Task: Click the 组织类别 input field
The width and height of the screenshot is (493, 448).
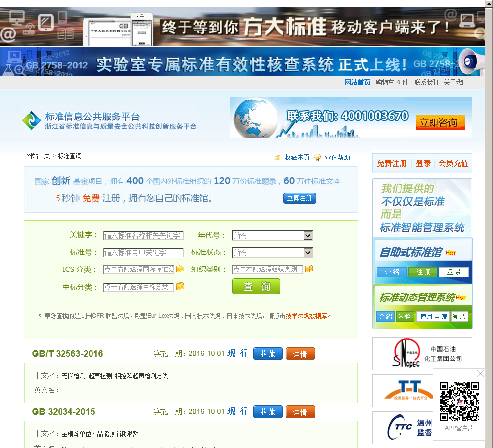Action: click(268, 269)
